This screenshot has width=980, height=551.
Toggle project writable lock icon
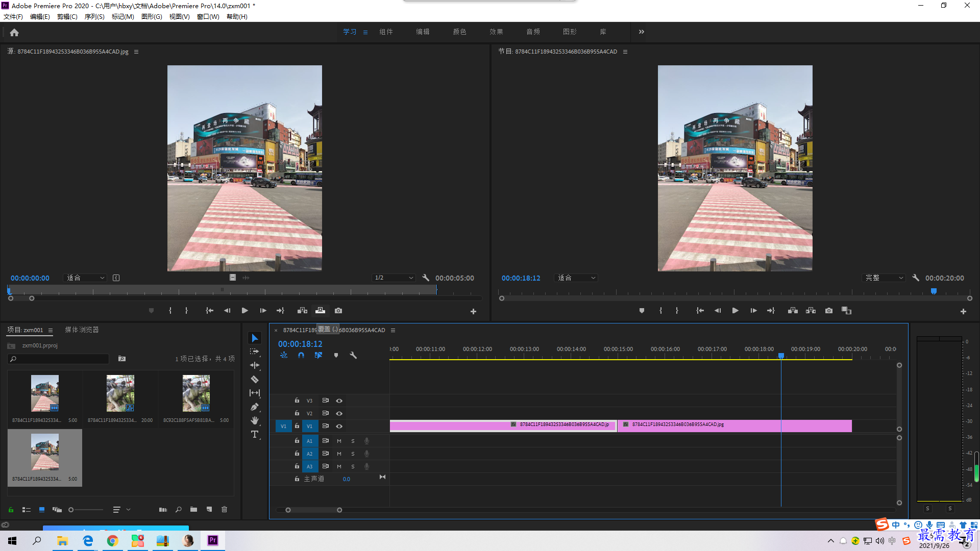(x=11, y=509)
